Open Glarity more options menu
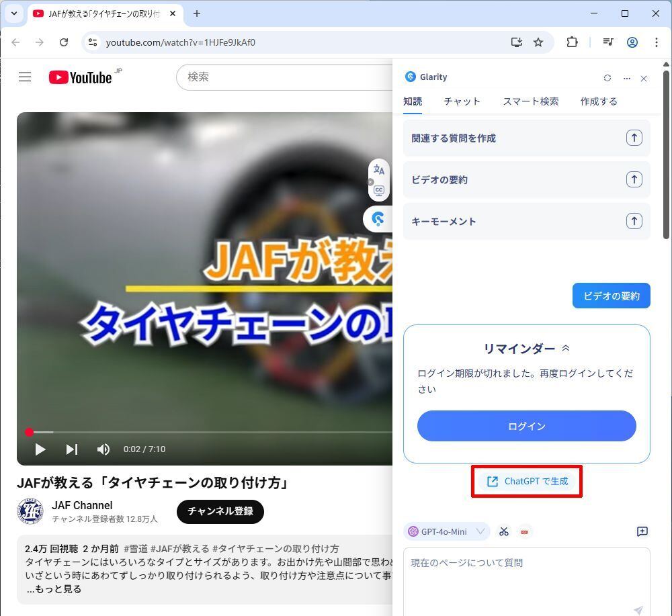The width and height of the screenshot is (672, 616). pyautogui.click(x=627, y=79)
